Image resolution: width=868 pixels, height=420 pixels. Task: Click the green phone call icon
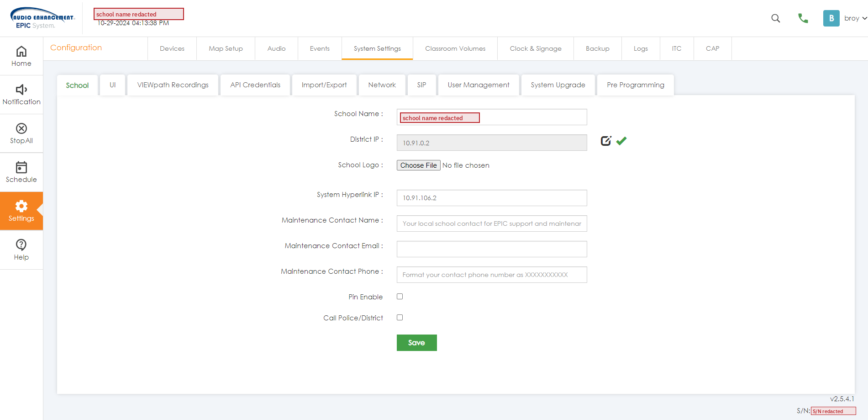pos(803,18)
